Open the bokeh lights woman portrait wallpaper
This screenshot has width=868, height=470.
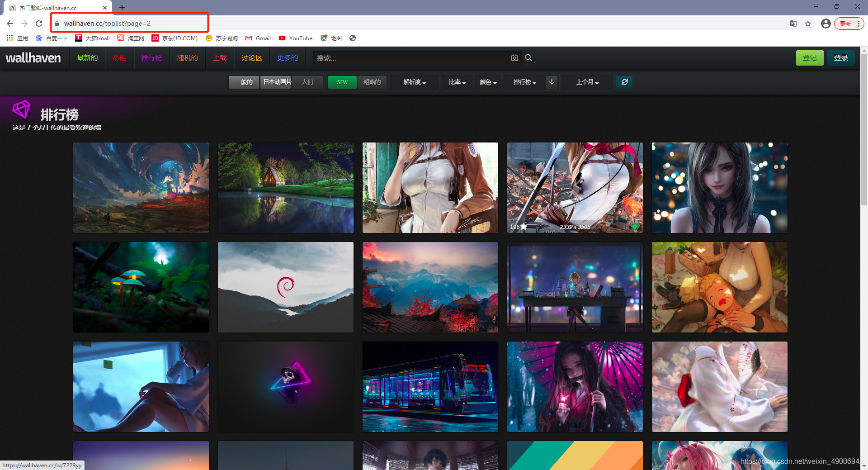click(720, 188)
